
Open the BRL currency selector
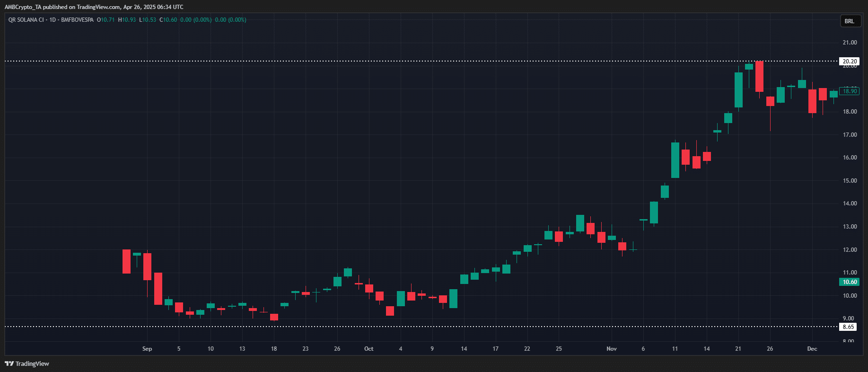(850, 21)
